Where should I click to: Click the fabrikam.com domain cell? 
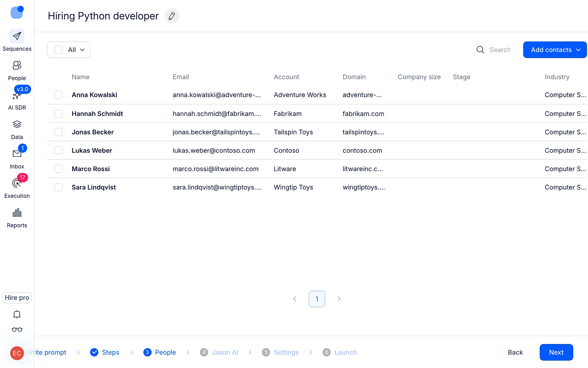363,114
